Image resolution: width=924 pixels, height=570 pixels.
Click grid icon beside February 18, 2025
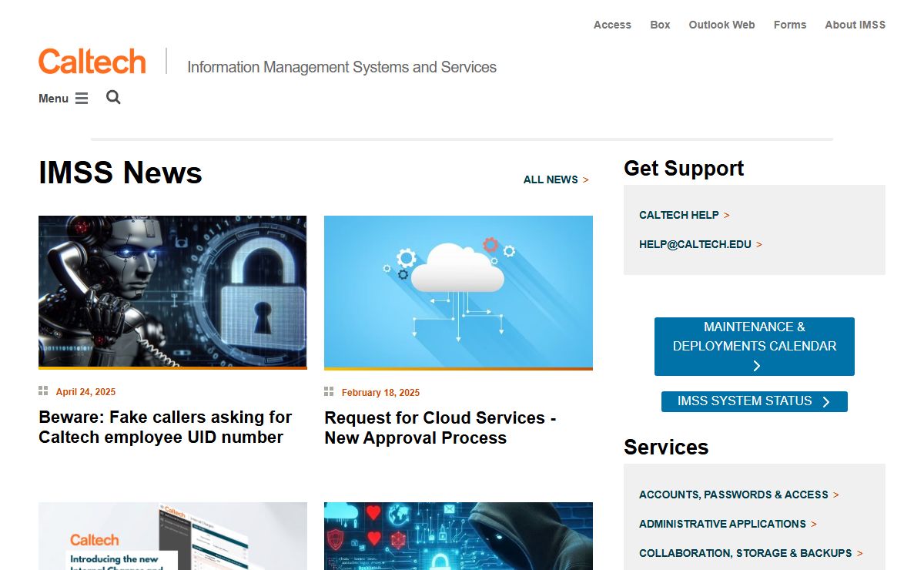[x=329, y=392]
